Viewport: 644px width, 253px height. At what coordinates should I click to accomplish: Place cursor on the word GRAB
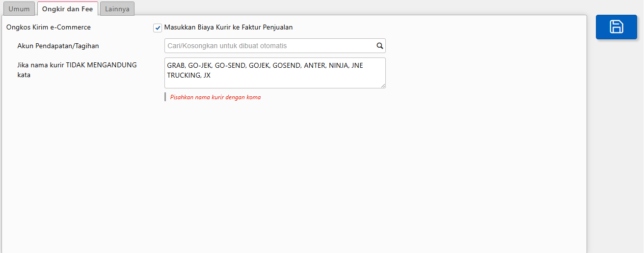[x=176, y=65]
